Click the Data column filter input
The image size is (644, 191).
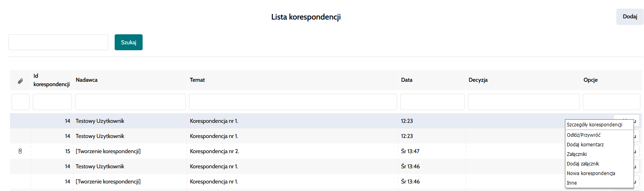432,102
